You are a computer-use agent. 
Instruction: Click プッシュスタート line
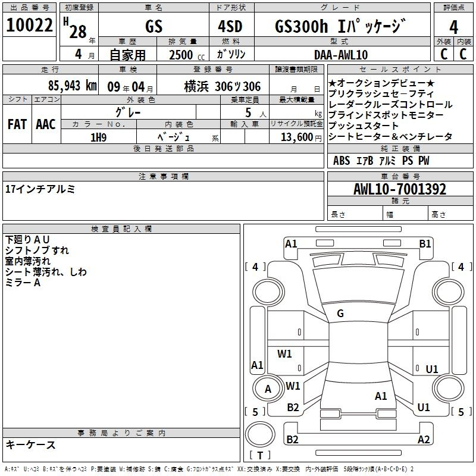pyautogui.click(x=364, y=126)
